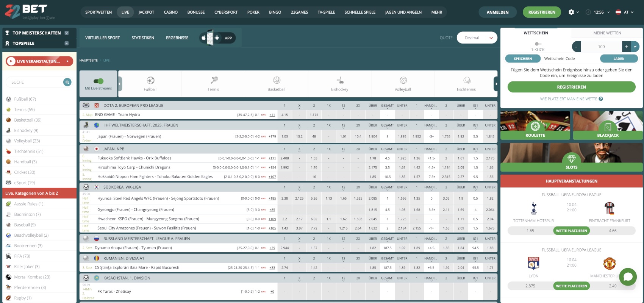644x303 pixels.
Task: Click the search magnifier icon in sidebar
Action: click(x=67, y=82)
